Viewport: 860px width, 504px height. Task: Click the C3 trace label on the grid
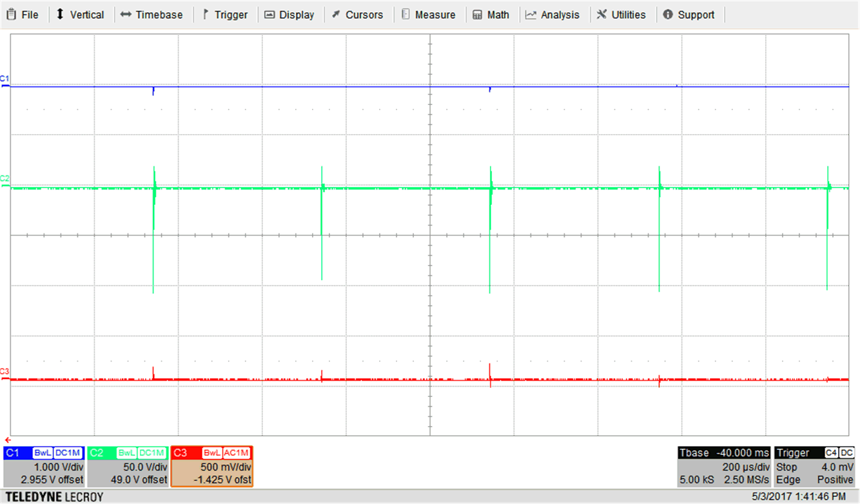pos(5,371)
